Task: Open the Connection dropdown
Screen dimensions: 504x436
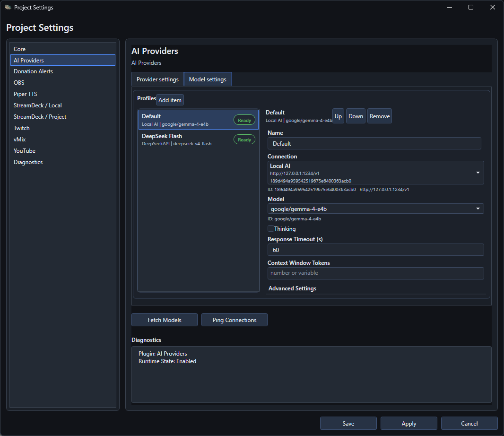Action: [x=376, y=173]
